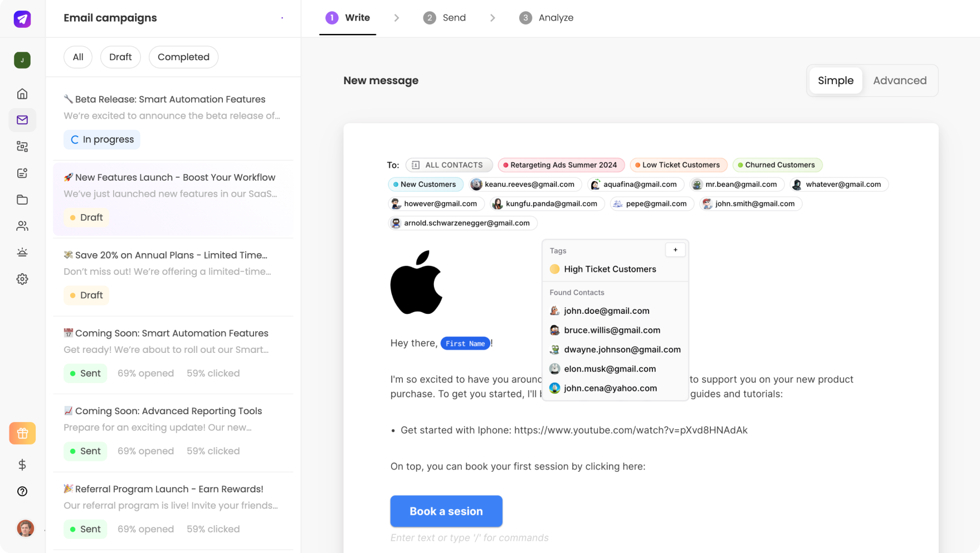
Task: Select High Ticket Customers tag
Action: click(x=610, y=269)
